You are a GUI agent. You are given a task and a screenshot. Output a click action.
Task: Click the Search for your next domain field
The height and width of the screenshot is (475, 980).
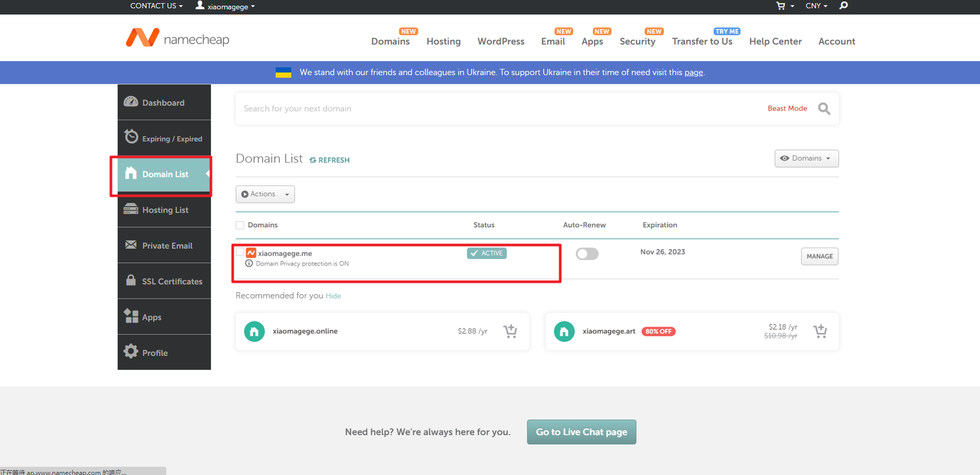pyautogui.click(x=490, y=109)
